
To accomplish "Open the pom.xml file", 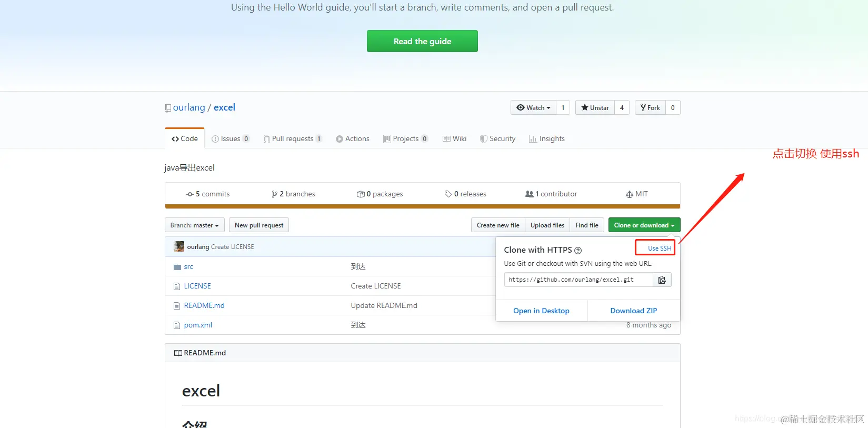I will click(198, 325).
